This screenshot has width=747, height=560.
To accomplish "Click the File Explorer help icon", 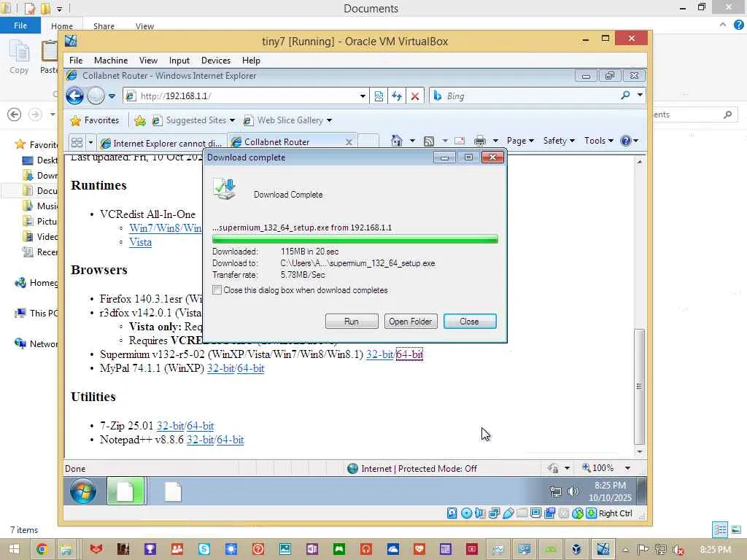I will (738, 26).
